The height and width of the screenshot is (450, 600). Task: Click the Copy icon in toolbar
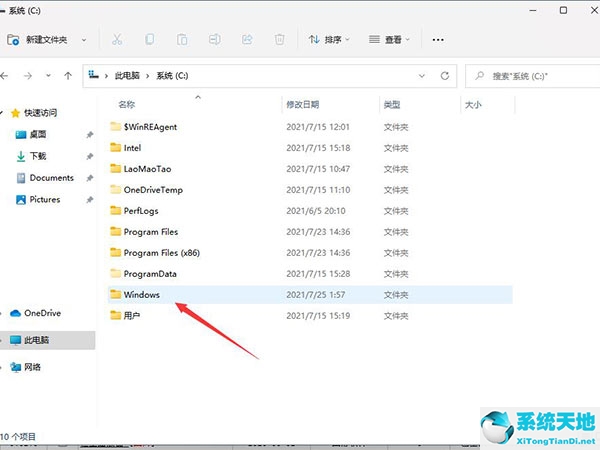[150, 39]
